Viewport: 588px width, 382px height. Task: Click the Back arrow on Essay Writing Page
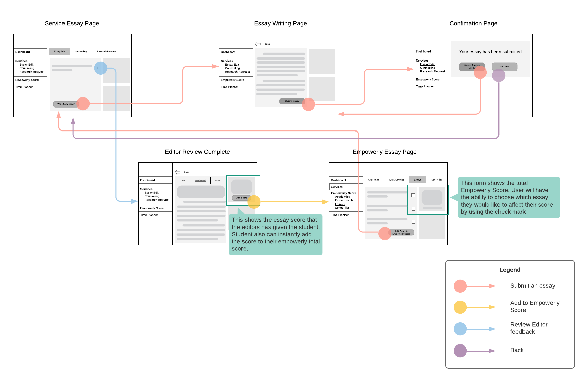[x=258, y=44]
